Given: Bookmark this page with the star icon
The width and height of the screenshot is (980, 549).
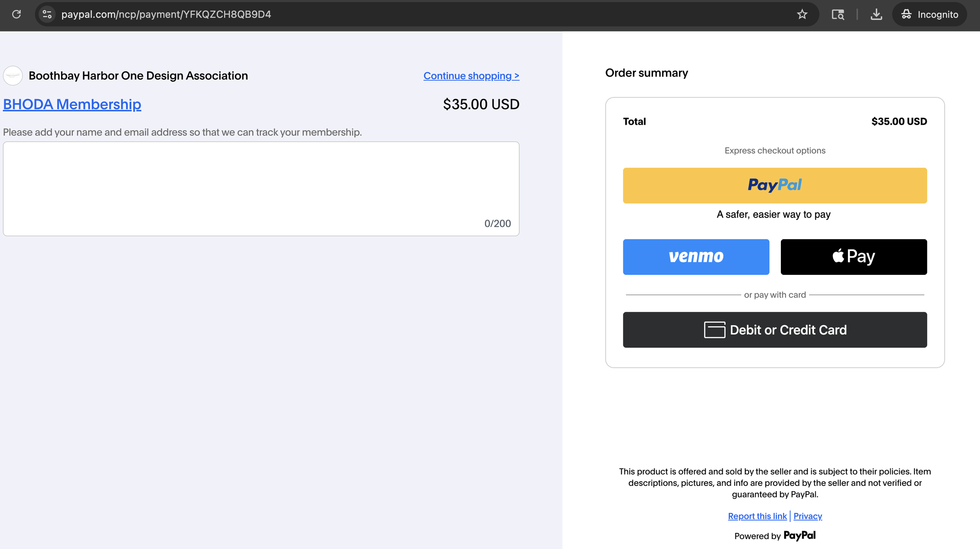Looking at the screenshot, I should coord(802,15).
